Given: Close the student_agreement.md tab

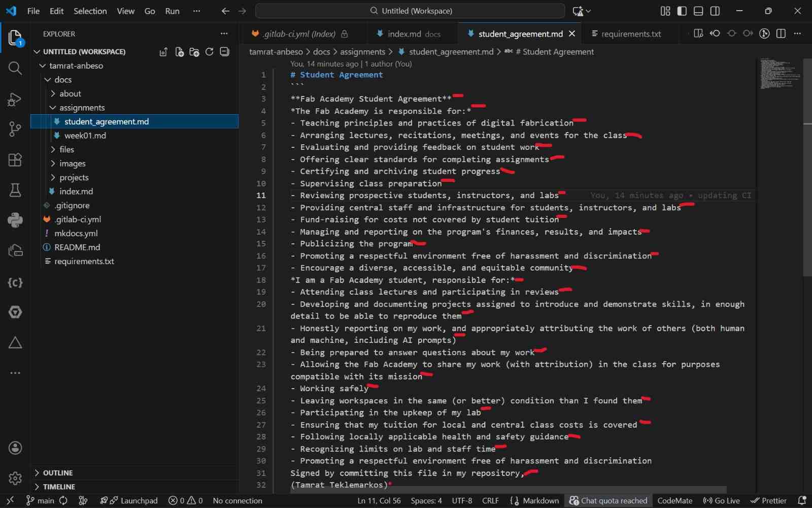Looking at the screenshot, I should [572, 34].
